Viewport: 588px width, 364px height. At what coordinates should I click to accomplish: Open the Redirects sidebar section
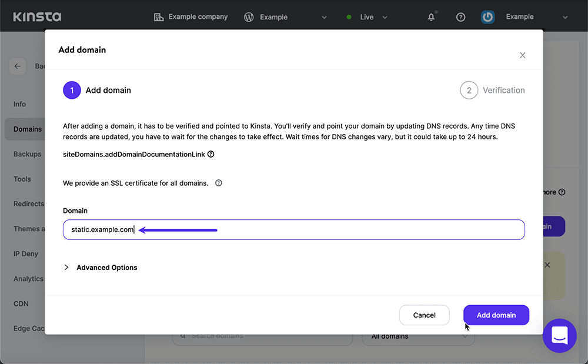28,203
